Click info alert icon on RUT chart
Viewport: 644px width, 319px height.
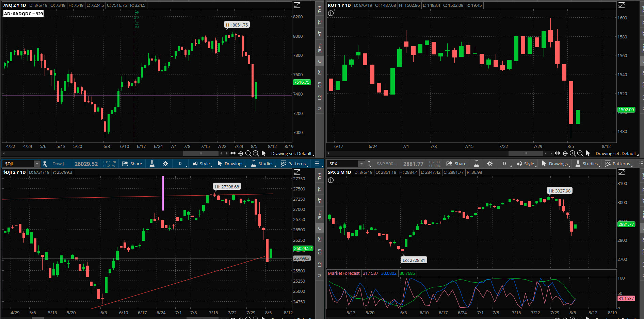click(331, 13)
